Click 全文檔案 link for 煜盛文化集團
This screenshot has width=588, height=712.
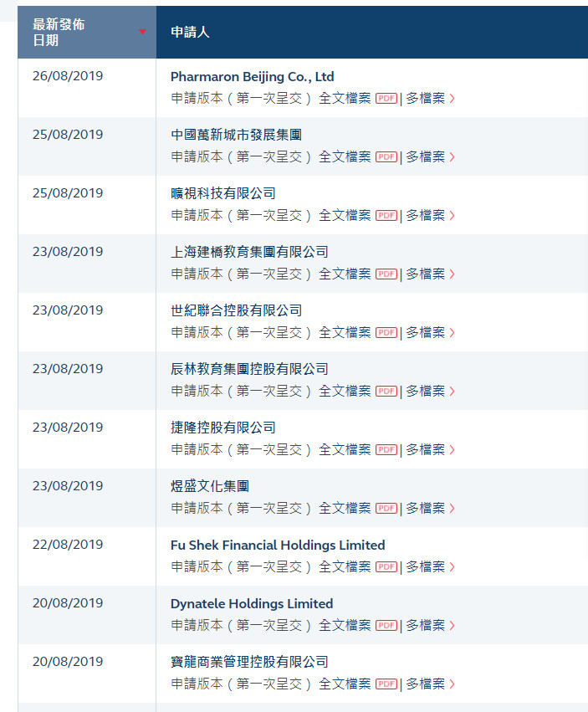tap(344, 508)
